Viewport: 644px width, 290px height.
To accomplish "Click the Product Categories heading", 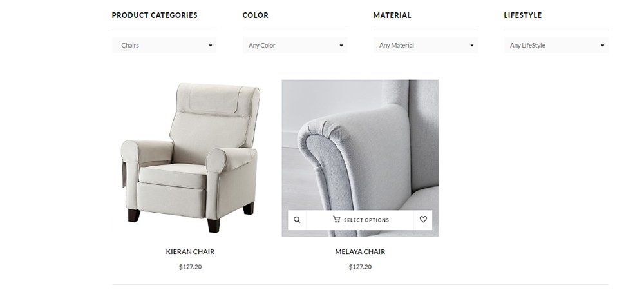I will 155,15.
